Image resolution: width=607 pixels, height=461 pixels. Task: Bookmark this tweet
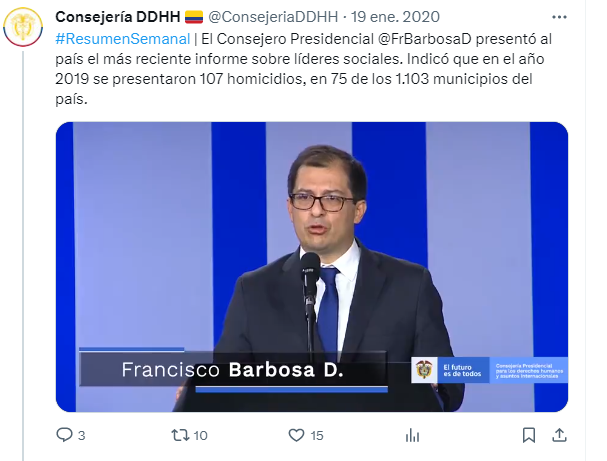[529, 435]
